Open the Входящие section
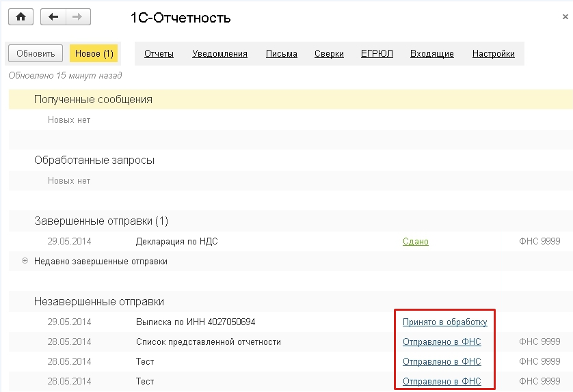The image size is (573, 392). click(x=432, y=54)
